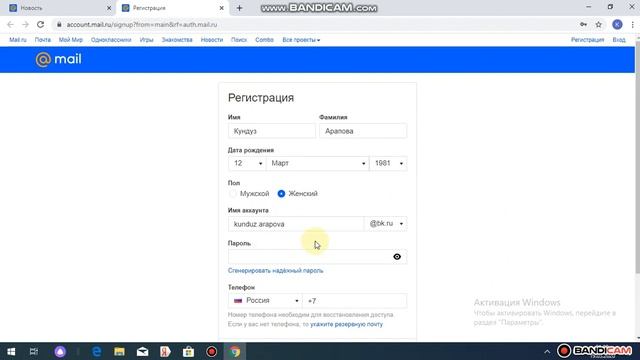The width and height of the screenshot is (640, 360).
Task: Click the @mail logo in the blue header
Action: (58, 60)
